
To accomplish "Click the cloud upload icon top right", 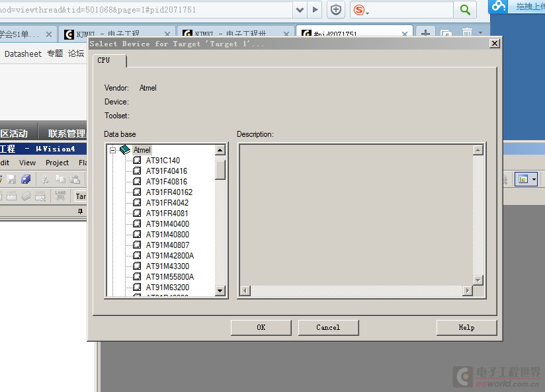I will 499,6.
